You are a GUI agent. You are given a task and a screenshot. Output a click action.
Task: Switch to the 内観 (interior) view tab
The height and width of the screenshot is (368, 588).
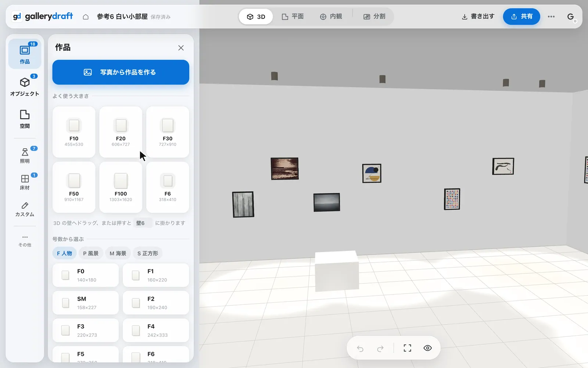click(x=331, y=17)
